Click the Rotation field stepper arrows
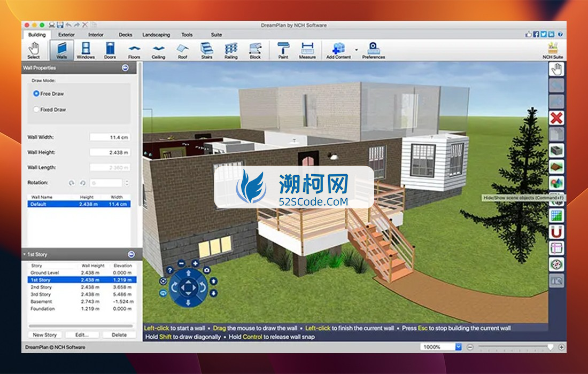 [x=127, y=183]
